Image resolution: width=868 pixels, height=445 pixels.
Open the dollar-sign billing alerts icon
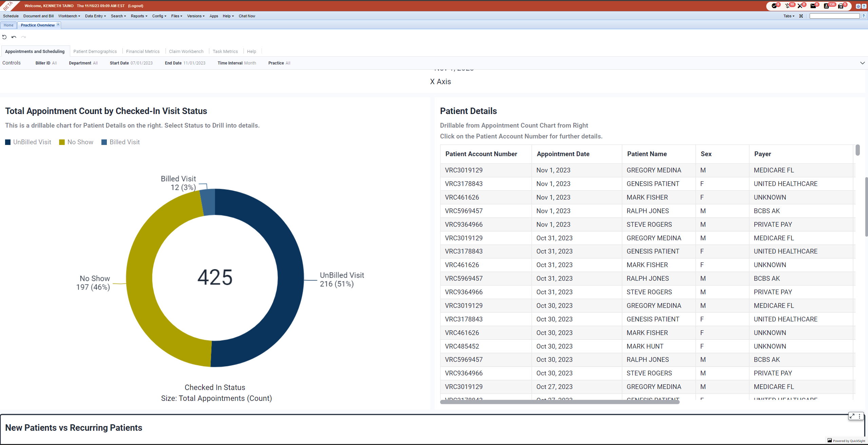[787, 6]
